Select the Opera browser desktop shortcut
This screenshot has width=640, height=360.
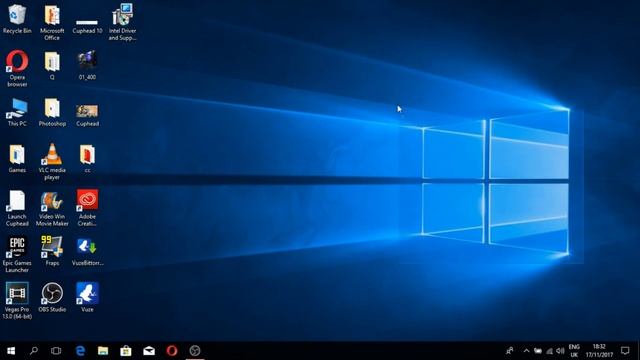pyautogui.click(x=17, y=69)
